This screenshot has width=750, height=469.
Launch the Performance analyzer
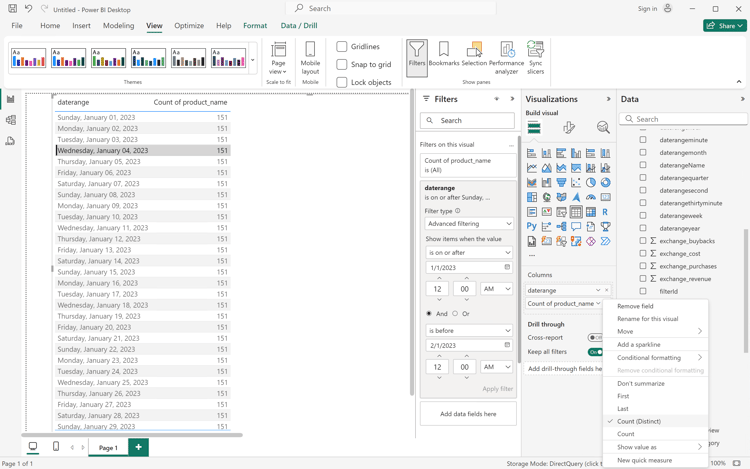tap(506, 55)
